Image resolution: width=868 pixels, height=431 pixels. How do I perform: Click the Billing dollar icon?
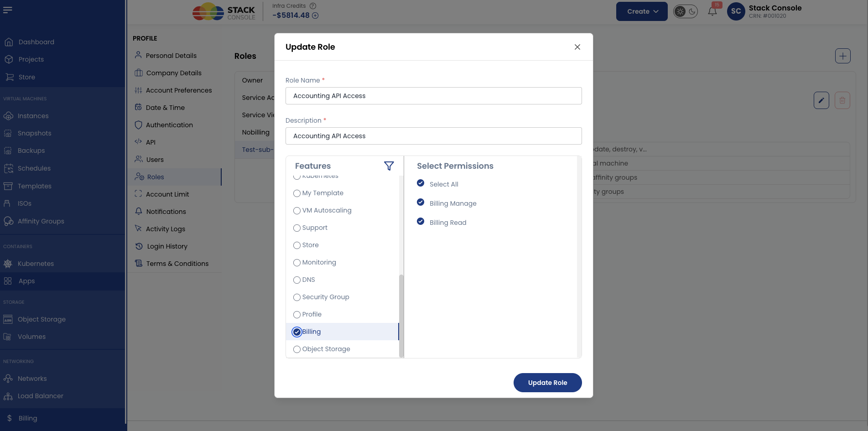(9, 418)
